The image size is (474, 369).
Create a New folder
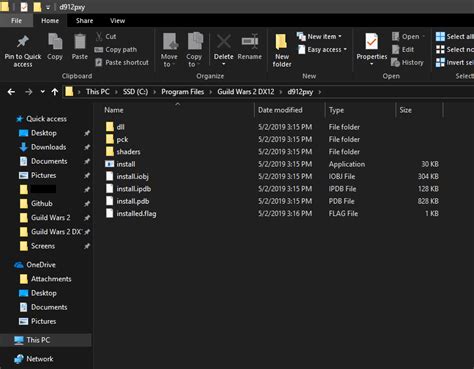click(x=282, y=50)
